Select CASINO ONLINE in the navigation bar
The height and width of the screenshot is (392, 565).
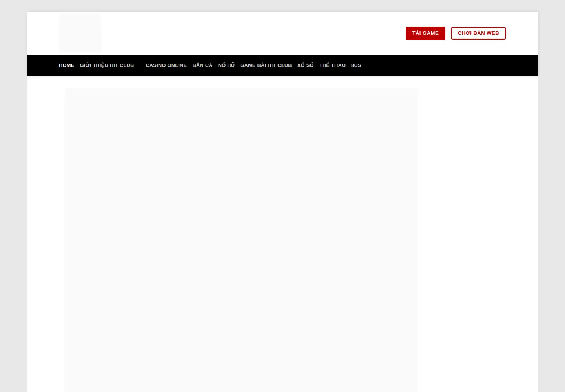coord(166,65)
